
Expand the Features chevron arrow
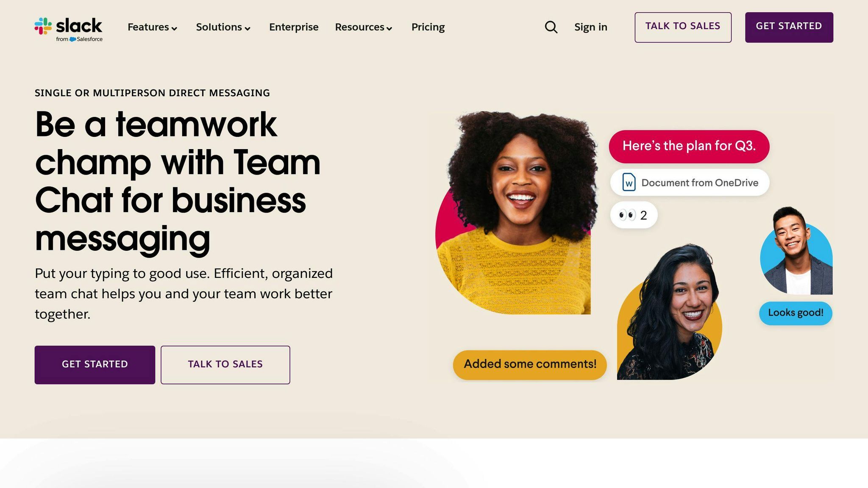174,28
